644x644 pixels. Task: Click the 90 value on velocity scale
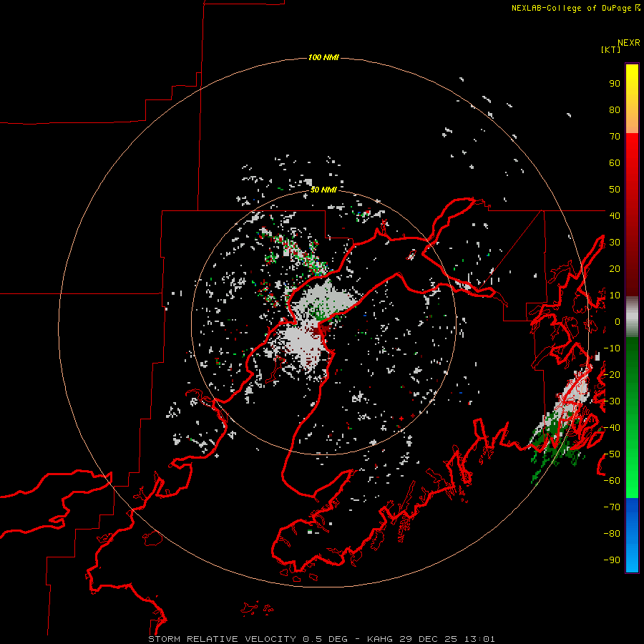615,84
